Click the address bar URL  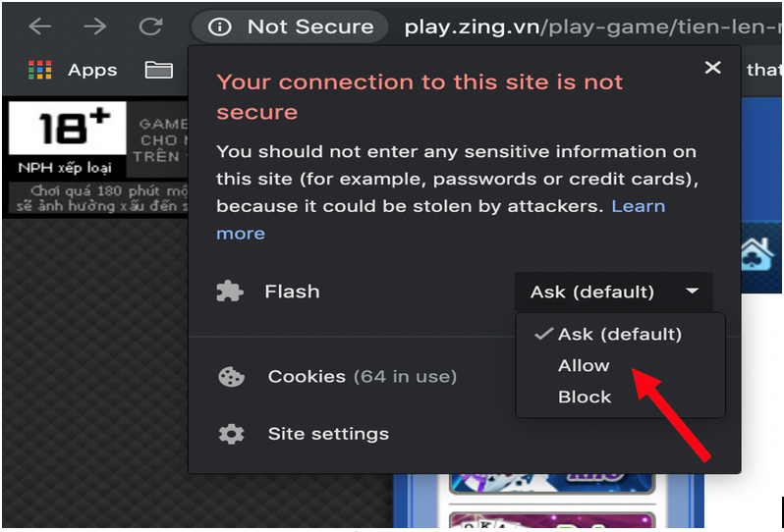(592, 27)
